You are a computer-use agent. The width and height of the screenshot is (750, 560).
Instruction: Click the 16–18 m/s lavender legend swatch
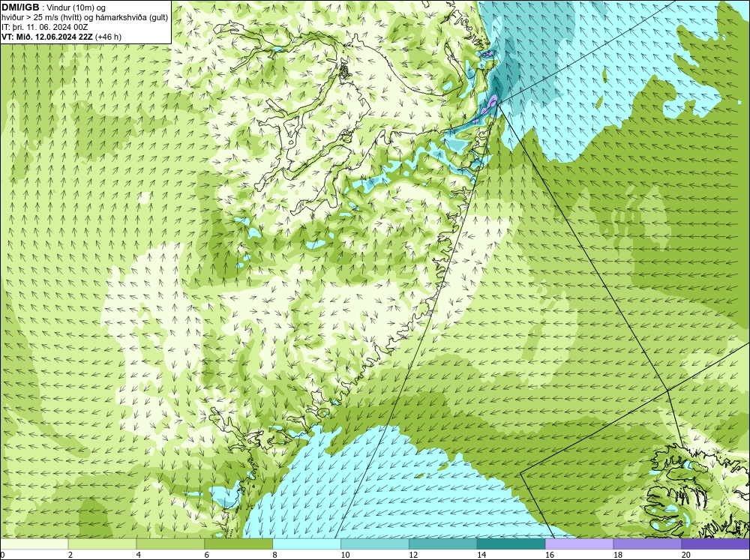(x=579, y=544)
